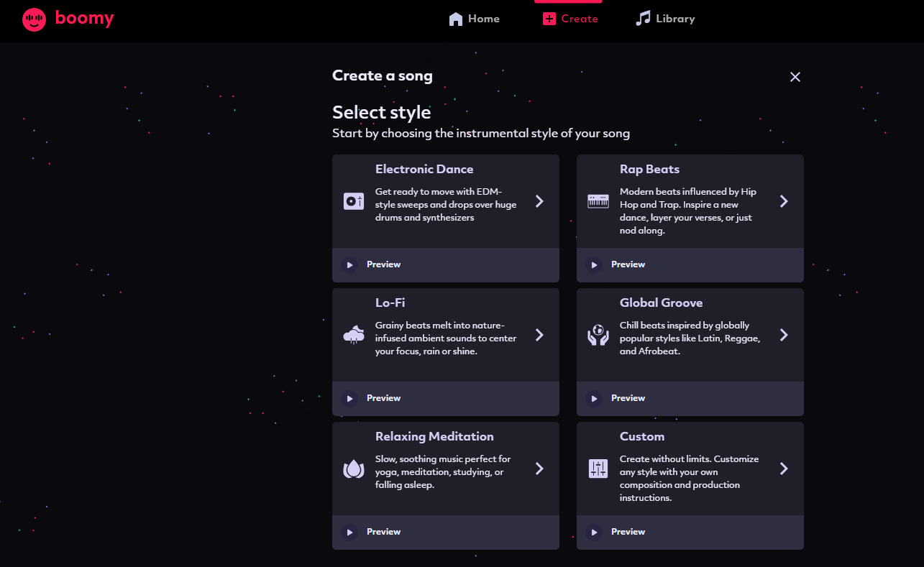The height and width of the screenshot is (567, 924).
Task: Click the 'Get ready to move with EDM-style' description
Action: pos(446,205)
